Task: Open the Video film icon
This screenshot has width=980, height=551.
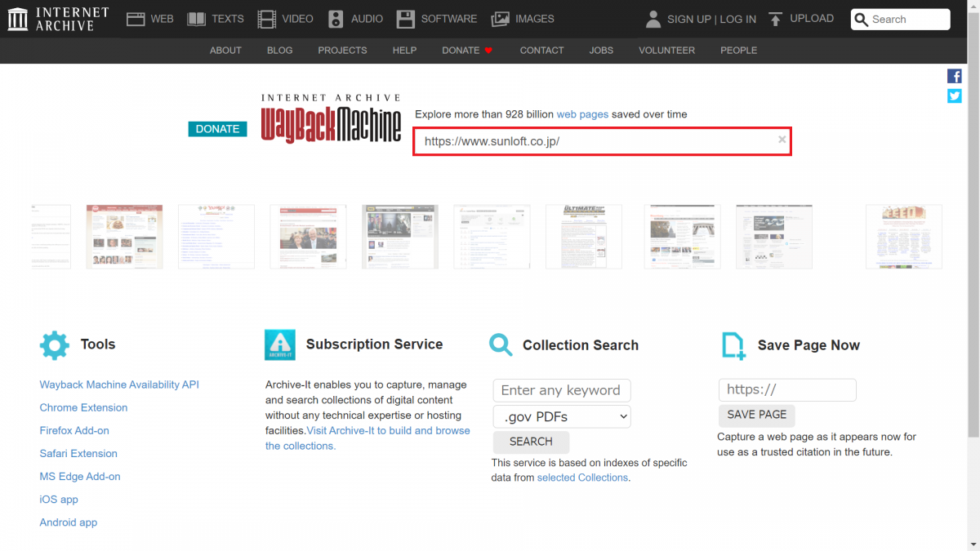Action: pyautogui.click(x=266, y=19)
